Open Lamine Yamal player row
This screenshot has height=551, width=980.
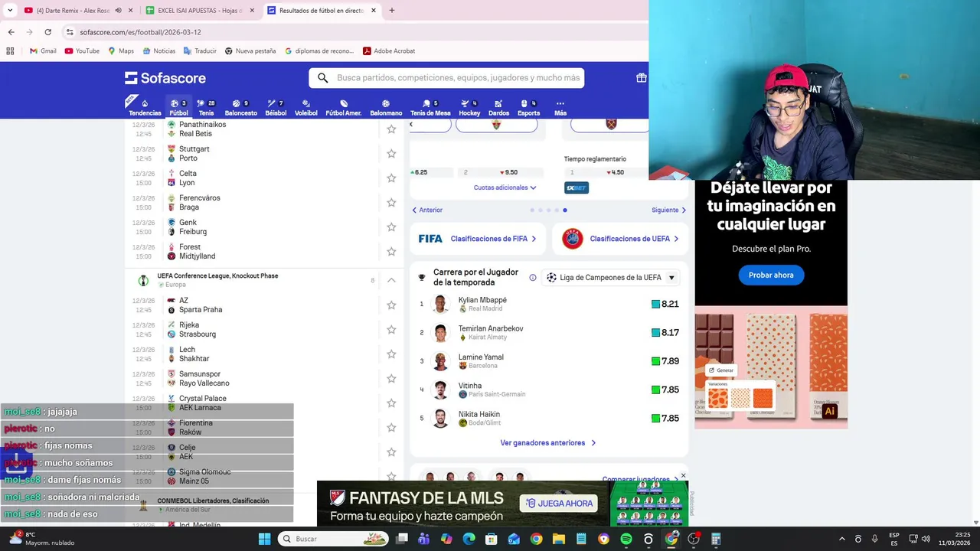pos(549,361)
